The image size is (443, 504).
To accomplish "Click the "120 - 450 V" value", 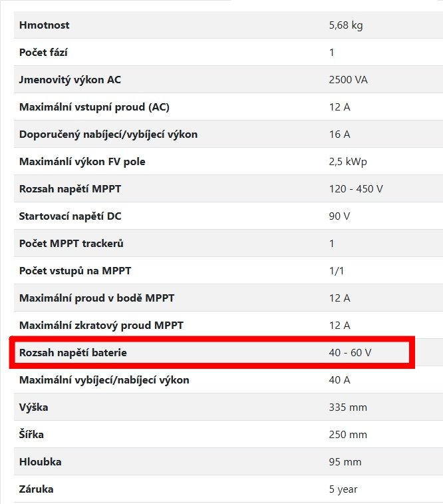I will click(356, 189).
